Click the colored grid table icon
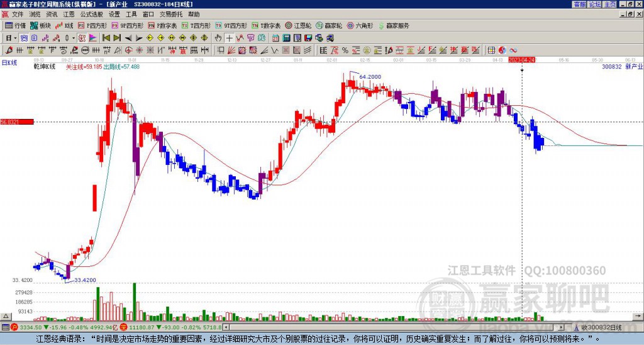This screenshot has width=644, height=345. point(491,50)
